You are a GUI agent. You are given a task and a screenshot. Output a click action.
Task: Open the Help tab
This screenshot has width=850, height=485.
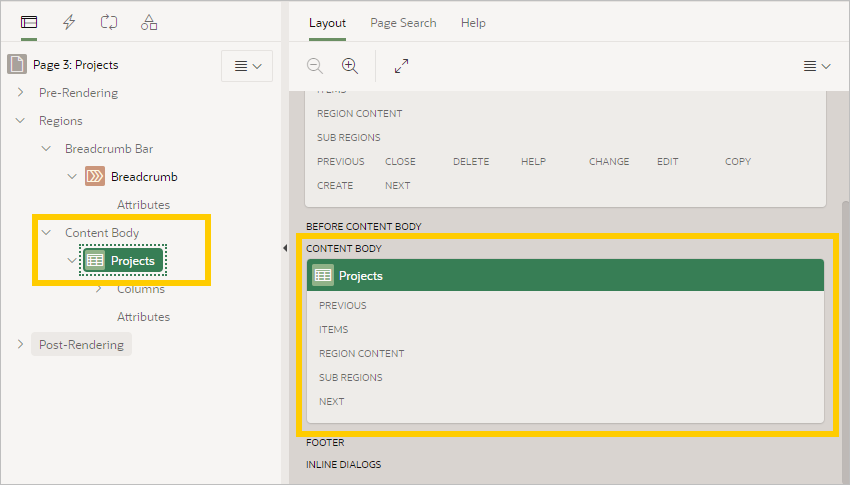(x=473, y=23)
